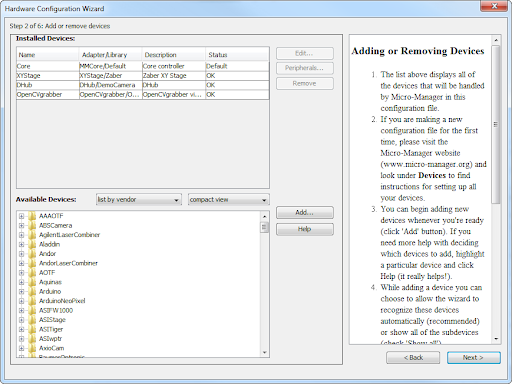Click the Add... button

coord(304,212)
